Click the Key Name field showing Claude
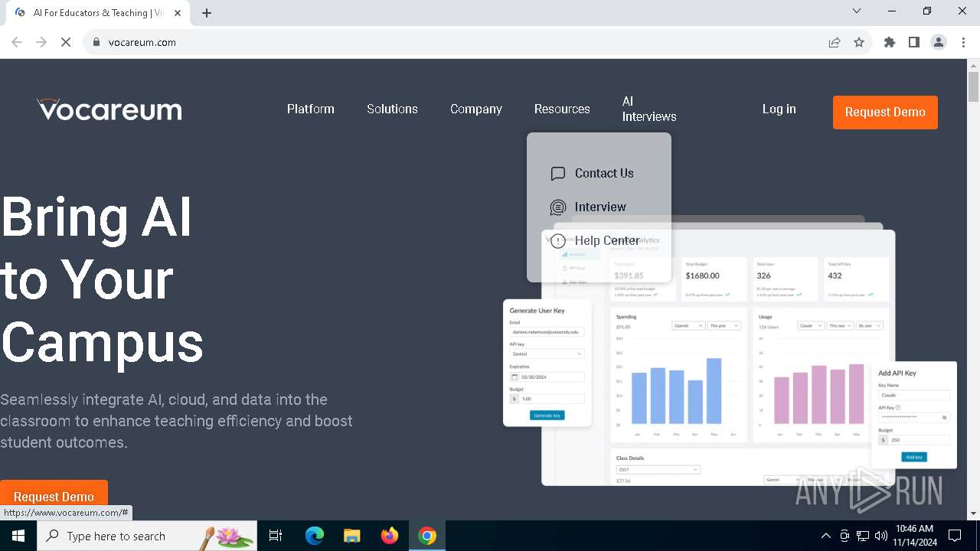 coord(914,395)
